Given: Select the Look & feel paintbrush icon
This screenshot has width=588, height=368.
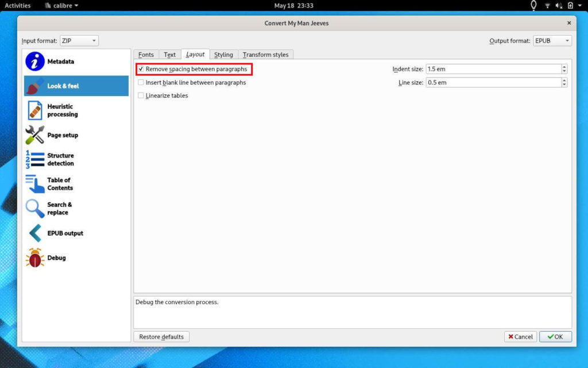Looking at the screenshot, I should coord(35,86).
